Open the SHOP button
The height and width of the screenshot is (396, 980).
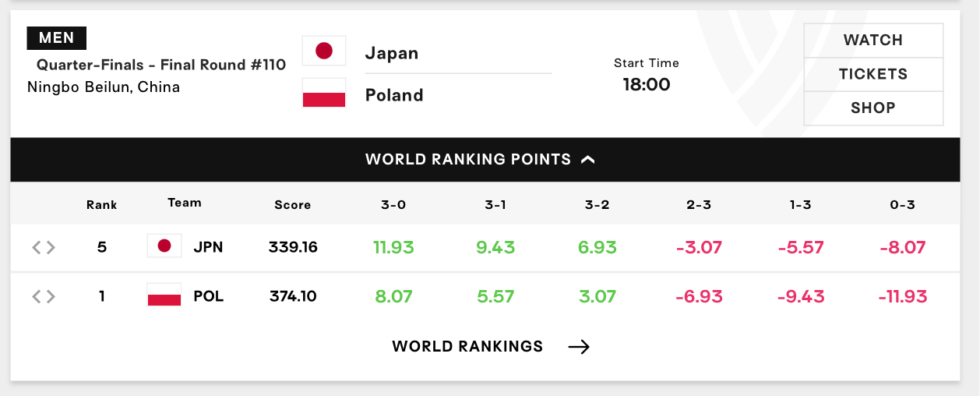873,108
